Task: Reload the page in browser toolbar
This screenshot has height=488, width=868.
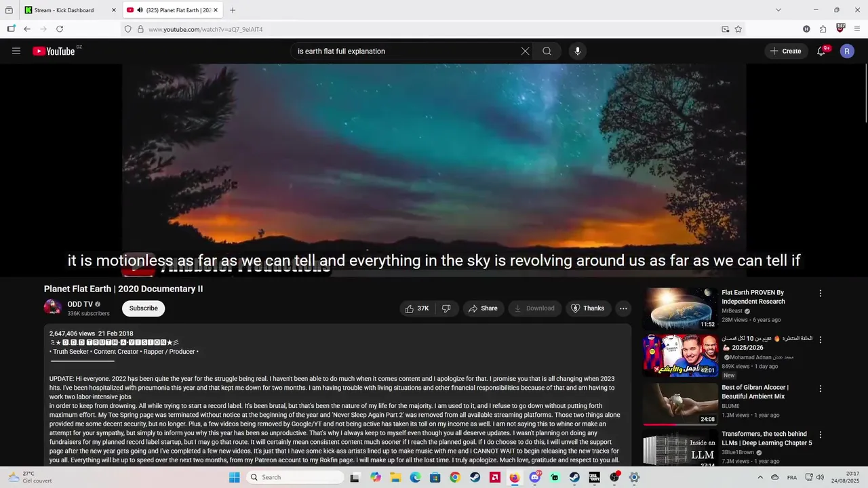Action: point(60,29)
